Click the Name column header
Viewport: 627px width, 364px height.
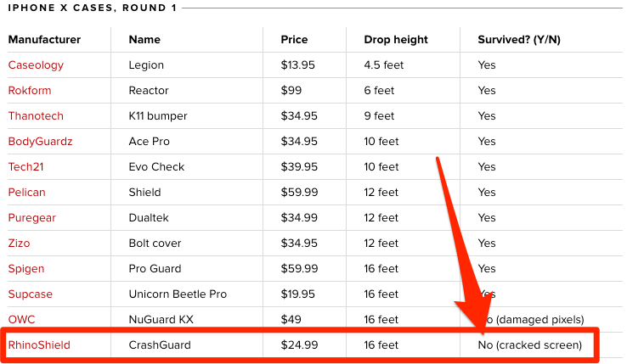[144, 40]
